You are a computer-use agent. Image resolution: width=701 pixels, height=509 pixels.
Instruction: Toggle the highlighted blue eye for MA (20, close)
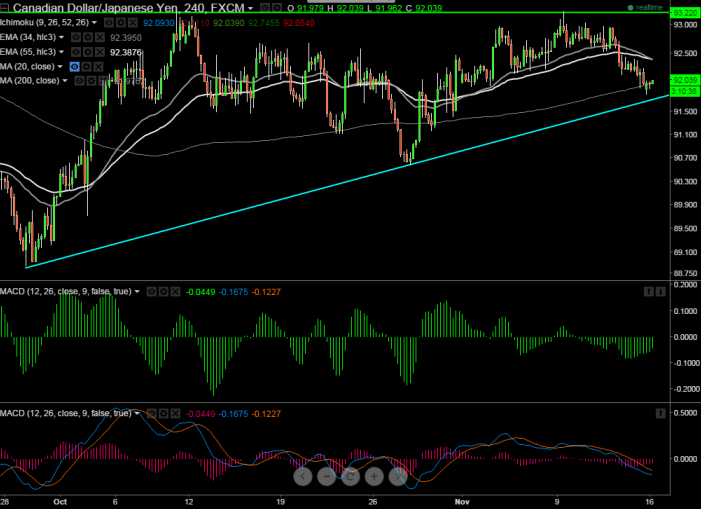click(75, 67)
